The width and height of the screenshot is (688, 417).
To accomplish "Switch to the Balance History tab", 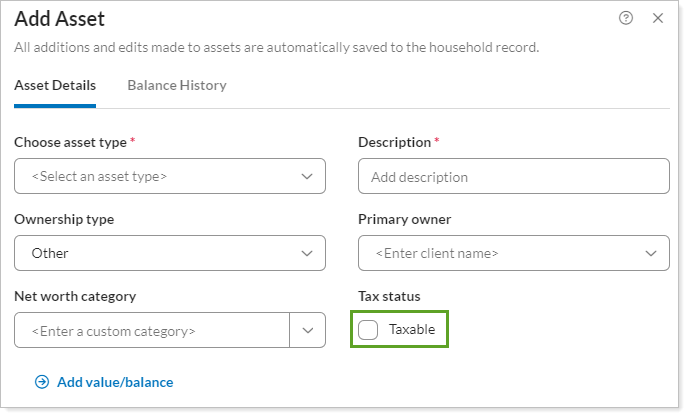I will click(177, 85).
